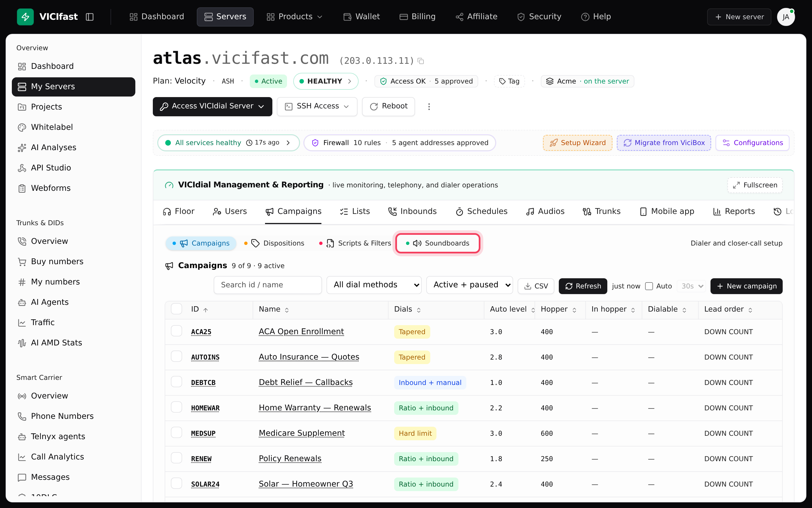Click the Search id / name field
Viewport: 812px width, 508px height.
point(268,285)
